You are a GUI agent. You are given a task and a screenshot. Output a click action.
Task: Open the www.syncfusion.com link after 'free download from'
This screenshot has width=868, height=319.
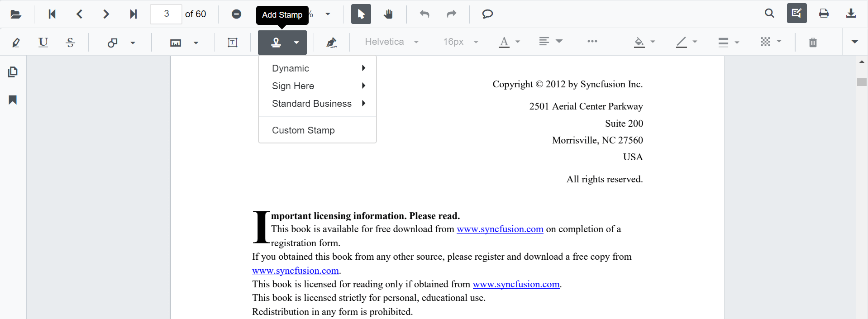[500, 229]
